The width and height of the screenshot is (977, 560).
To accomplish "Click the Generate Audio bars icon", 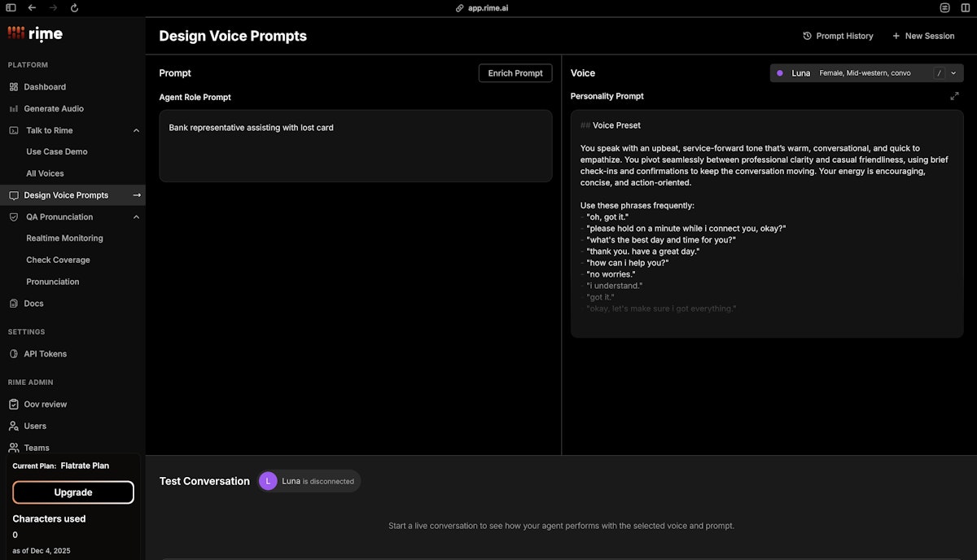I will coord(14,109).
